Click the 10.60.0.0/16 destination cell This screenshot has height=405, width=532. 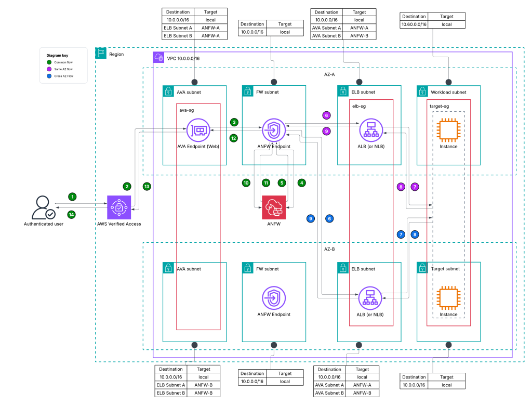pyautogui.click(x=414, y=24)
